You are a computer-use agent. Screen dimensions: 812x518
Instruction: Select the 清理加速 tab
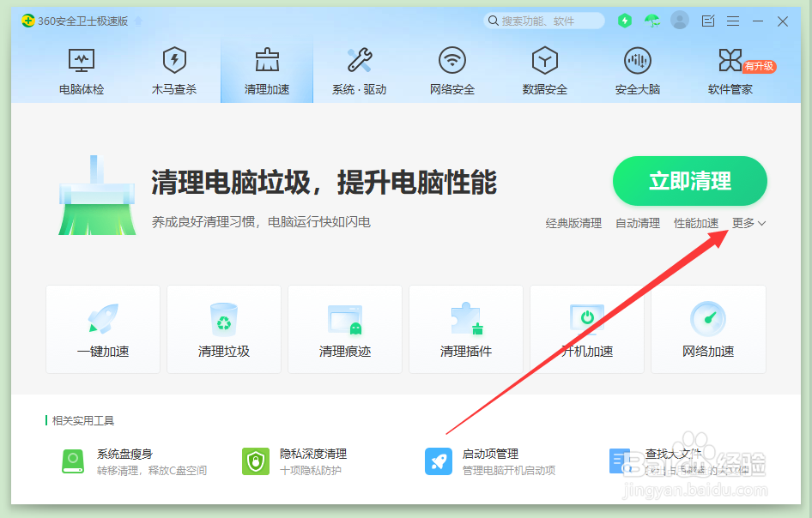[267, 72]
